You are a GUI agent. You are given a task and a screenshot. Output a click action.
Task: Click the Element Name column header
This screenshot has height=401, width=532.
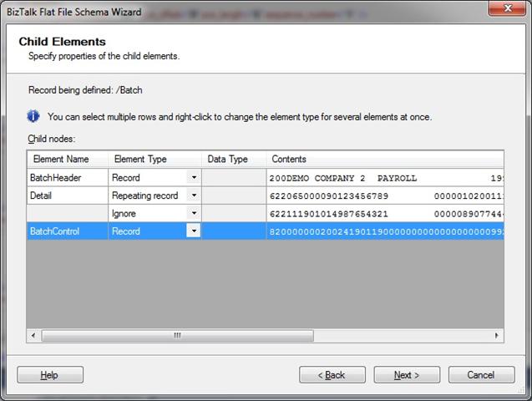pyautogui.click(x=68, y=159)
